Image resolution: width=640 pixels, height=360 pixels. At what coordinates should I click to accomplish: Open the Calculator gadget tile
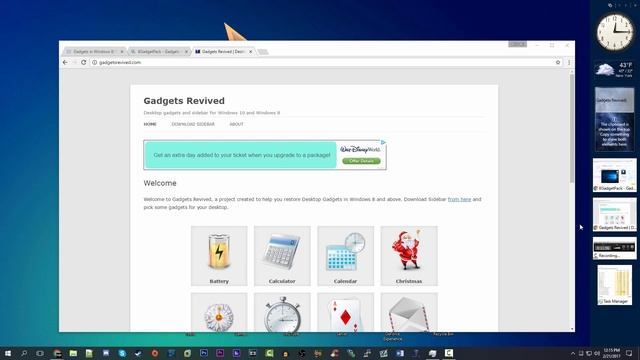282,256
